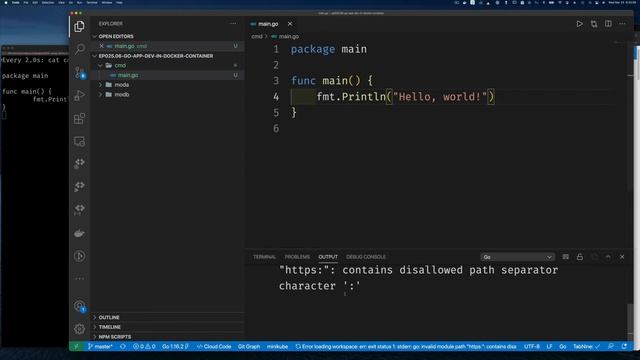Open the Remote Explorer view
The width and height of the screenshot is (640, 360).
[80, 141]
